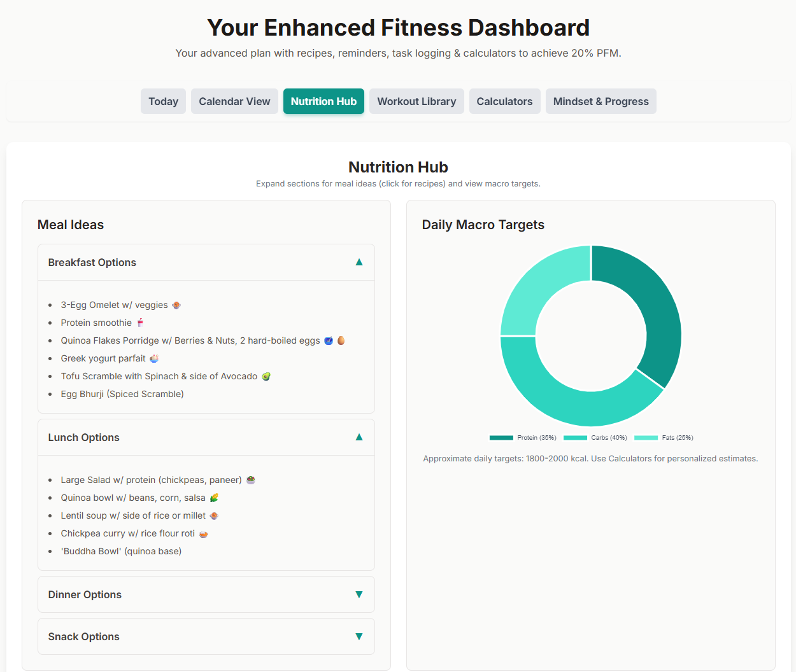Select the Mindset & Progress tab
Image resolution: width=796 pixels, height=672 pixels.
[x=601, y=101]
